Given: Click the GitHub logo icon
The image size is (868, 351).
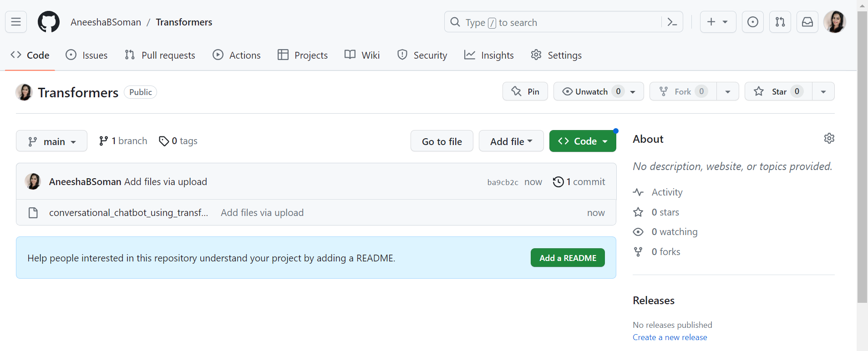Looking at the screenshot, I should tap(48, 22).
